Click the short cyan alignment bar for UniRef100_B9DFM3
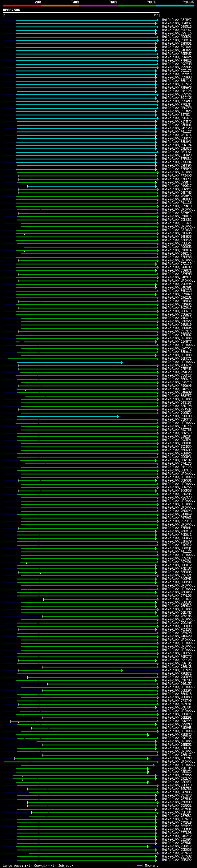197x868 pixels. (x=68, y=416)
